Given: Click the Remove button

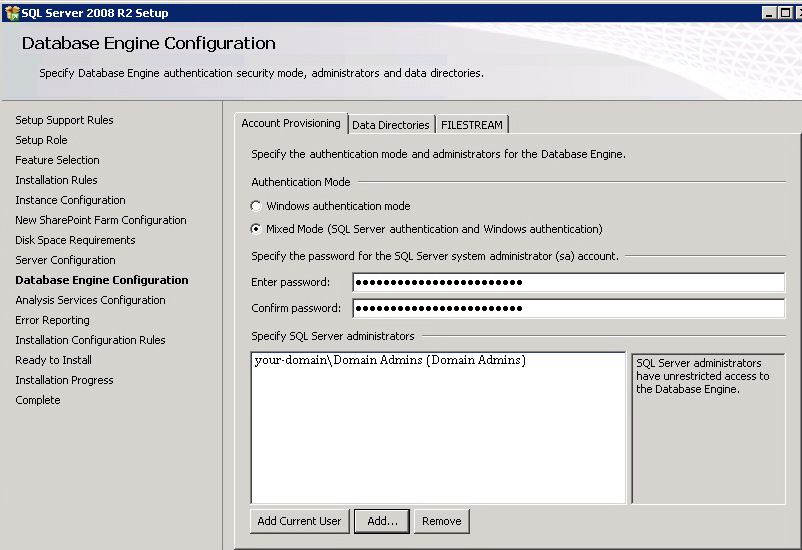Looking at the screenshot, I should tap(441, 521).
